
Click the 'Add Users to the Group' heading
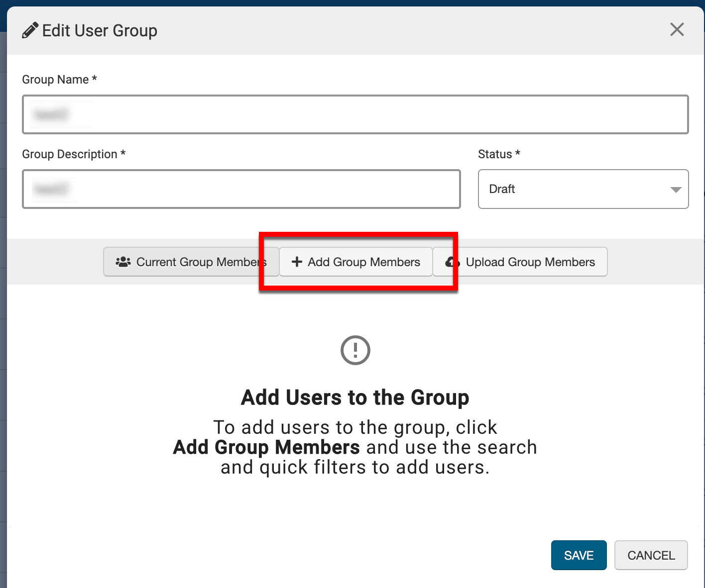pos(355,397)
